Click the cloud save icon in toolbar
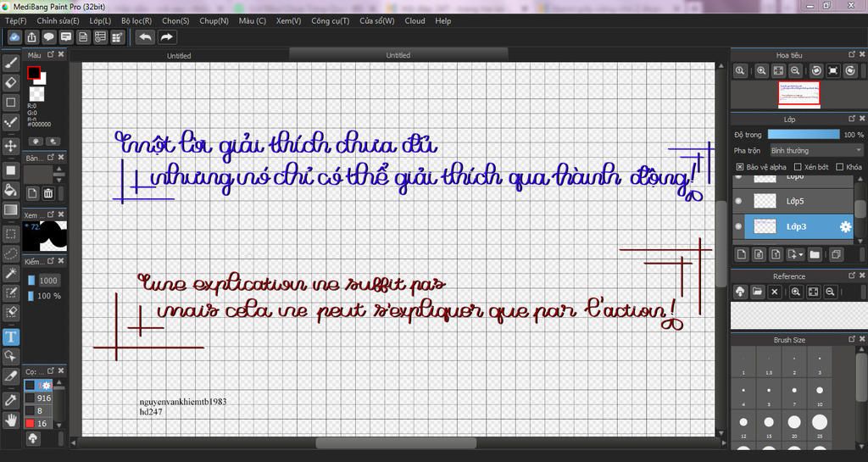The height and width of the screenshot is (462, 868). [14, 37]
